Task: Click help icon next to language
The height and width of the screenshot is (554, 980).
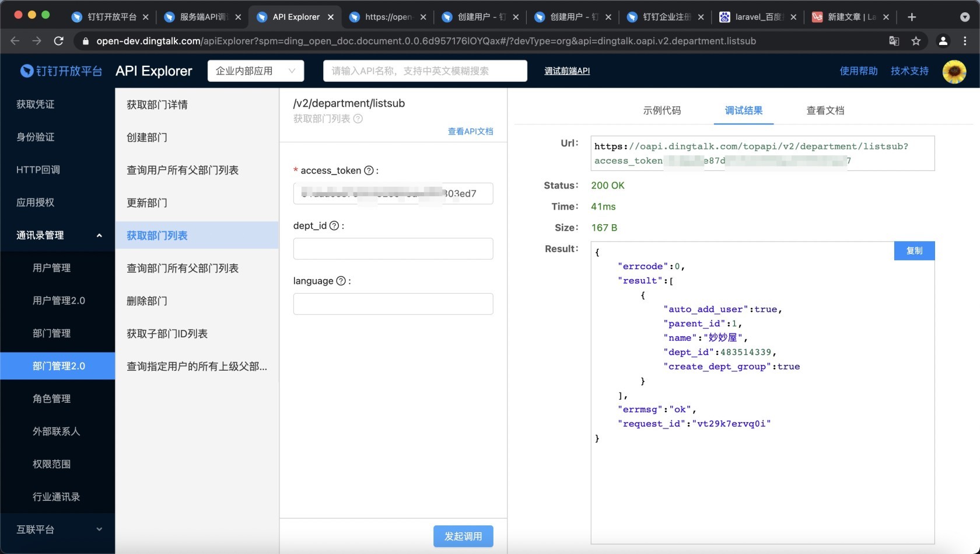Action: [341, 281]
